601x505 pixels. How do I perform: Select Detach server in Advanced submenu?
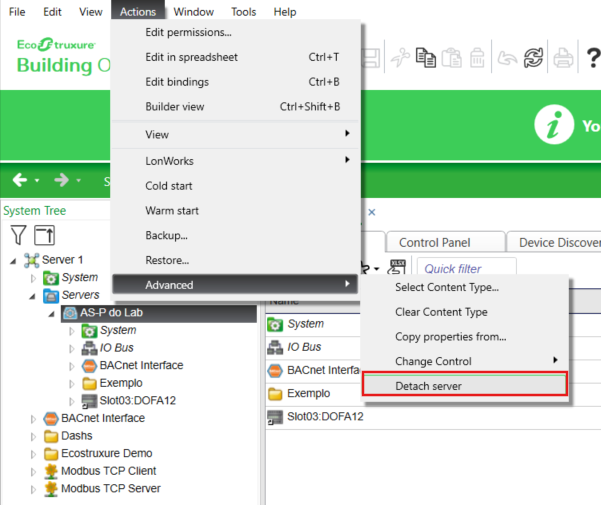click(465, 386)
